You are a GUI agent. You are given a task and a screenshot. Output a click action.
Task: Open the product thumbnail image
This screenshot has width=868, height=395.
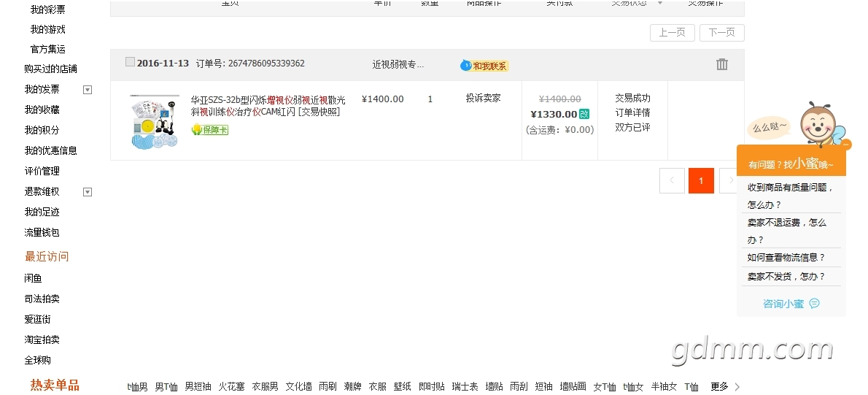[155, 122]
